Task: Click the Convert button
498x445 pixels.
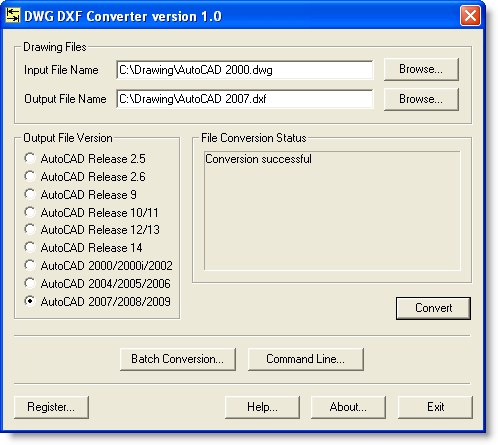Action: 433,308
